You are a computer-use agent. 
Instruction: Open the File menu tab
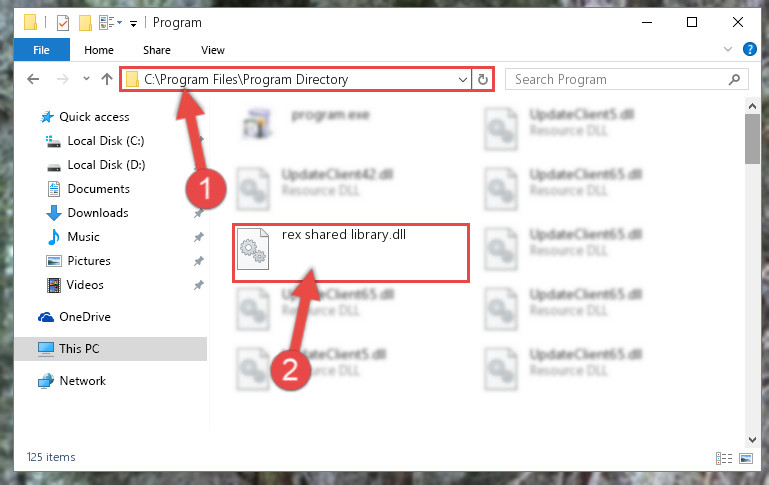(x=42, y=50)
